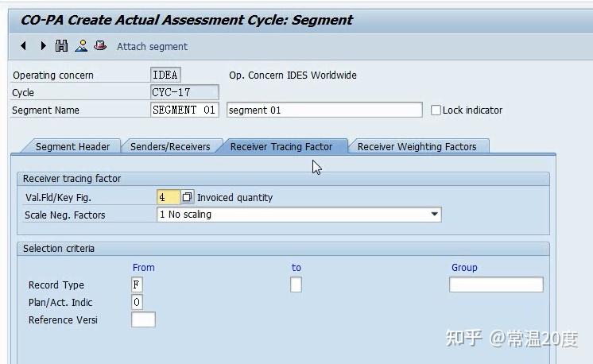
Task: Go to next segment arrow
Action: click(x=43, y=46)
